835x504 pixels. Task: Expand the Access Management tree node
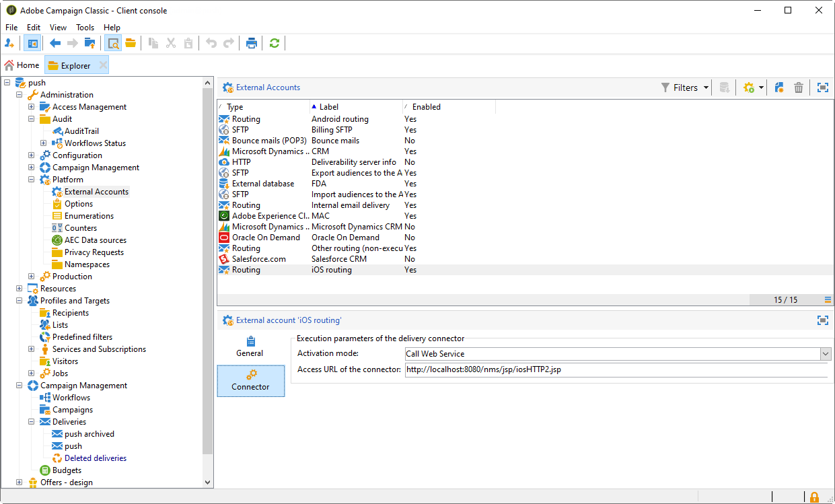click(x=32, y=107)
